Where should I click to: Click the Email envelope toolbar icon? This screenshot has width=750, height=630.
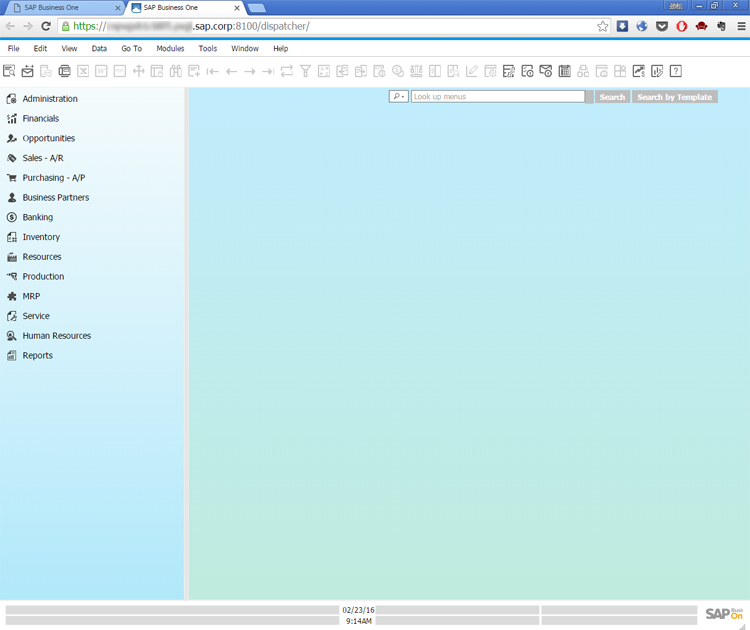pos(28,71)
